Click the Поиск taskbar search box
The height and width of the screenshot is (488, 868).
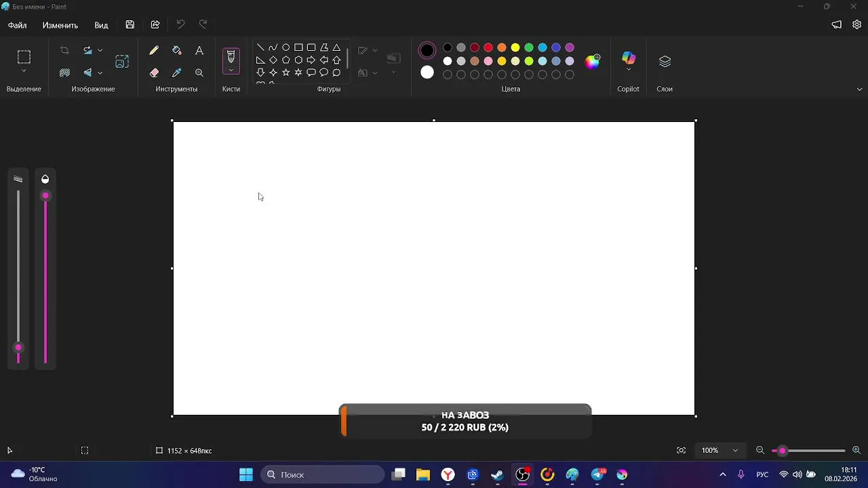pos(323,474)
